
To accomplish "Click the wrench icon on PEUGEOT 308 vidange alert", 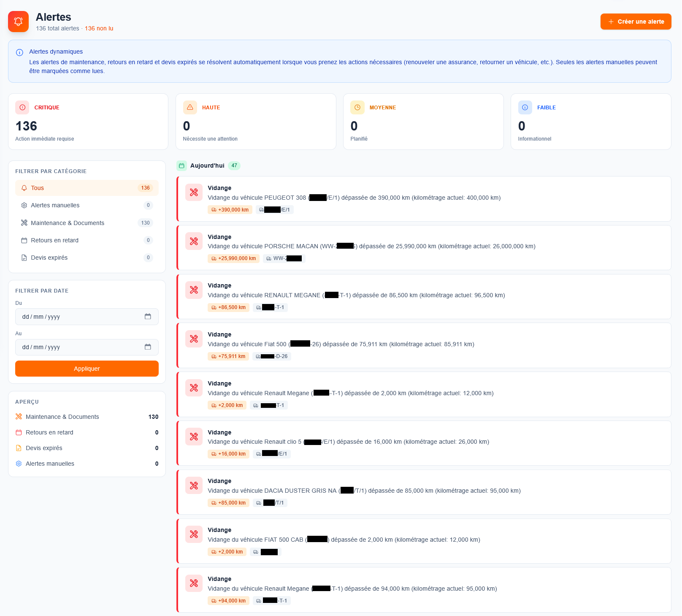I will [x=194, y=192].
